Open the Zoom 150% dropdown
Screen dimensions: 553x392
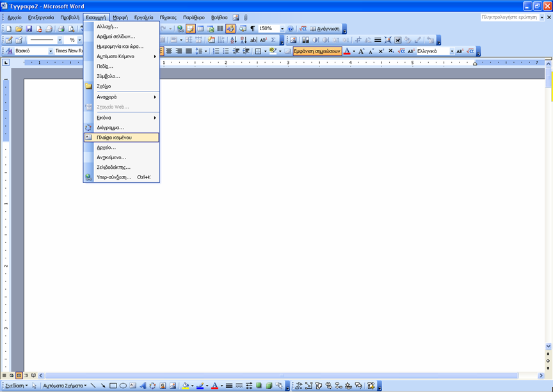click(282, 29)
